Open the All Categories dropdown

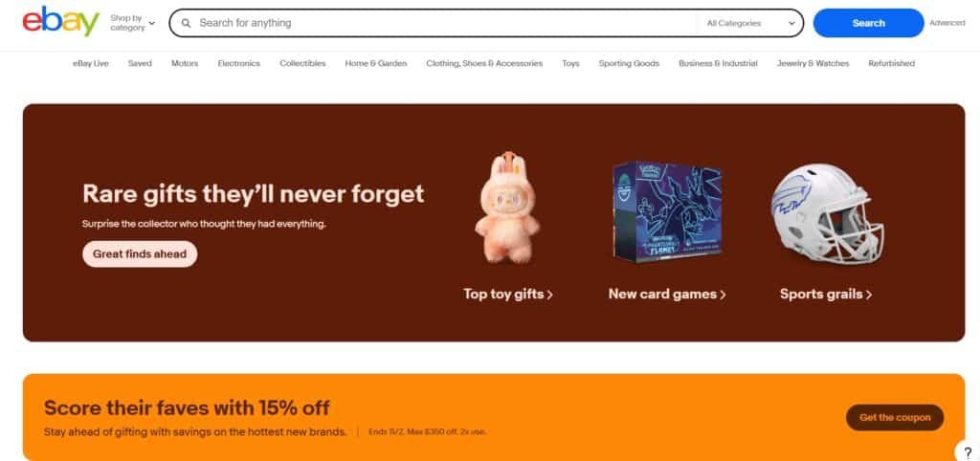(x=750, y=23)
